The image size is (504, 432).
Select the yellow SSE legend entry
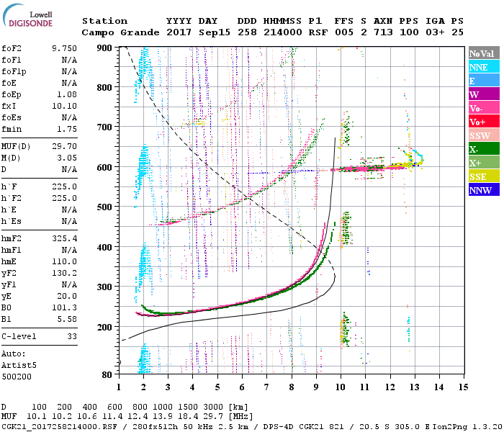[482, 176]
